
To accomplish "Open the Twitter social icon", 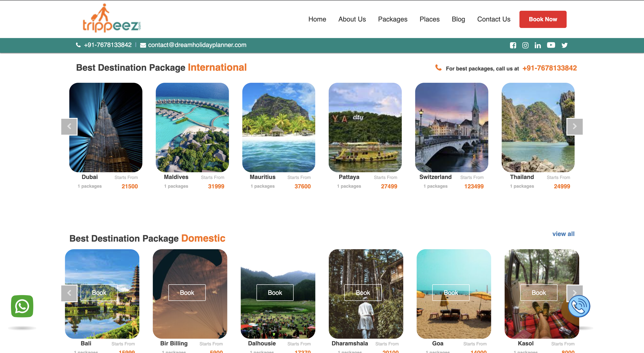I will point(564,45).
